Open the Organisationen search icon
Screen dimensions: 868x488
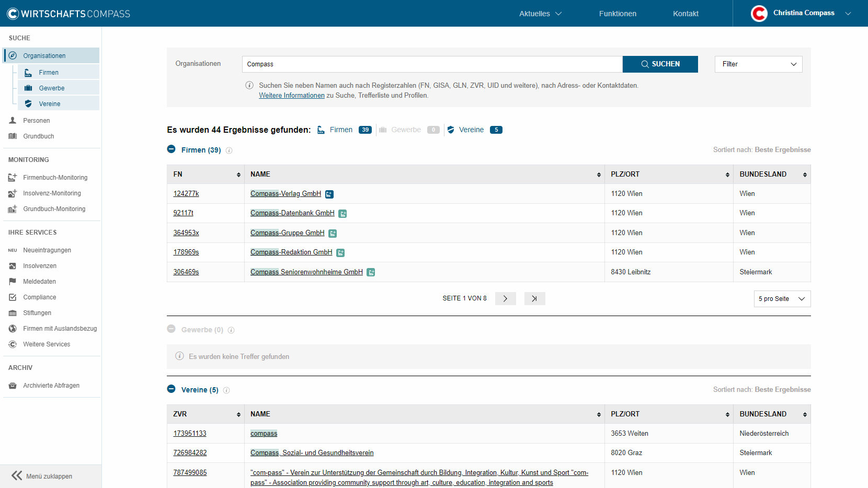(x=13, y=55)
